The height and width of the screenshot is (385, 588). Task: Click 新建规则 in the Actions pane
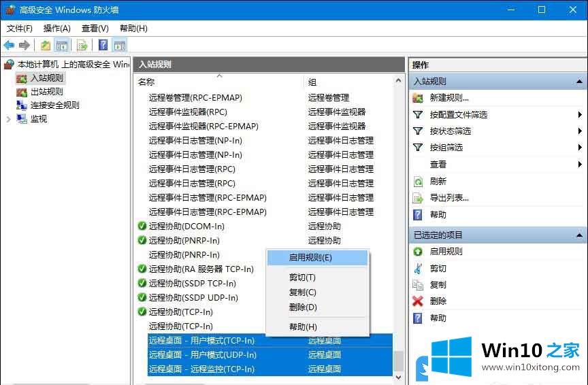coord(449,98)
